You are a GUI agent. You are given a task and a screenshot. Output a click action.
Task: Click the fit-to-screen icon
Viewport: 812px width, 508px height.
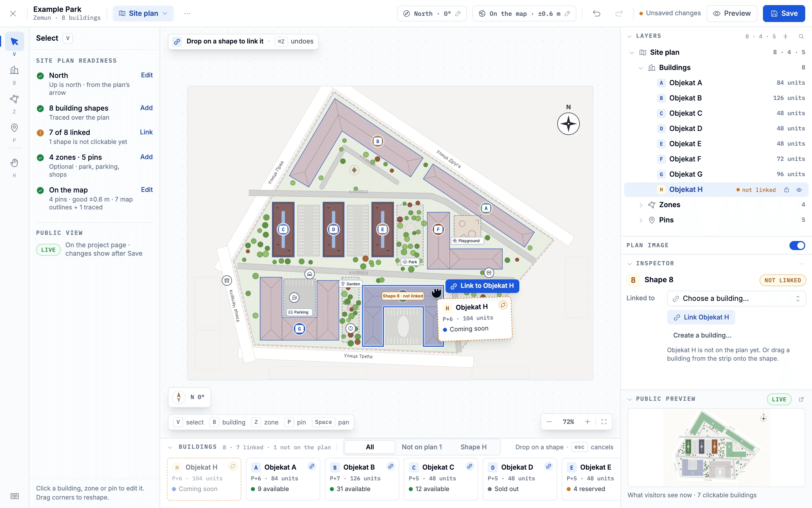pos(604,422)
